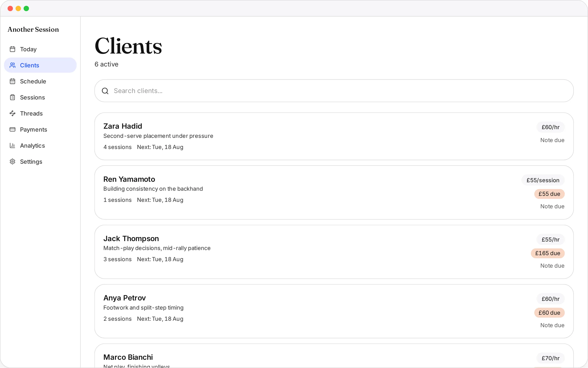Screen dimensions: 588x368
Task: Navigate to Payments
Action: [x=40, y=130]
